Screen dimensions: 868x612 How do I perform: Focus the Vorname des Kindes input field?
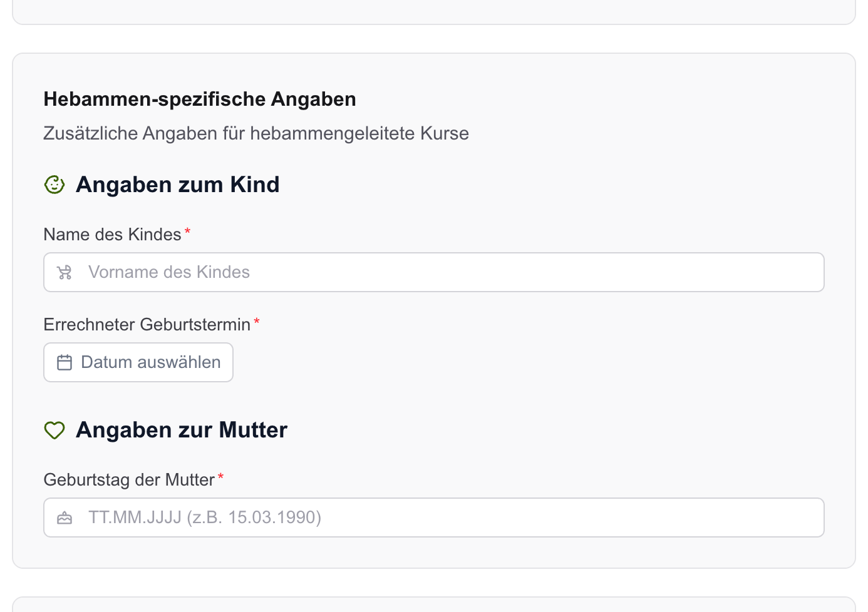coord(434,272)
